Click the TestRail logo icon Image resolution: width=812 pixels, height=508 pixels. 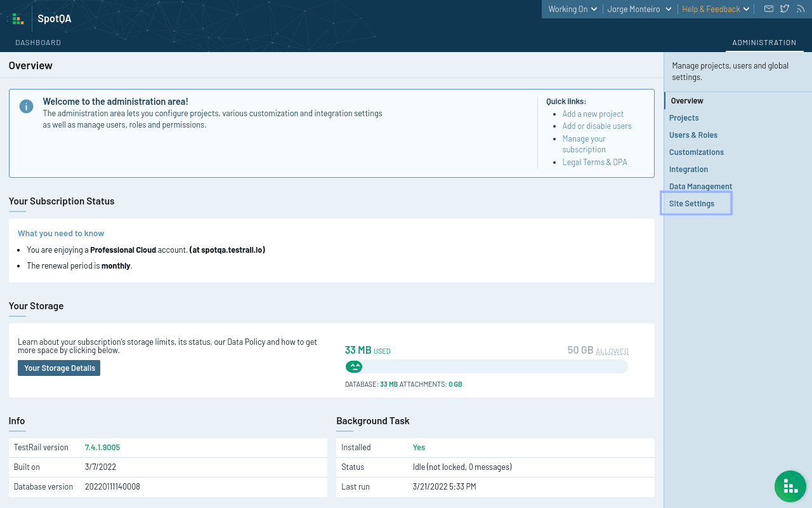pyautogui.click(x=18, y=18)
